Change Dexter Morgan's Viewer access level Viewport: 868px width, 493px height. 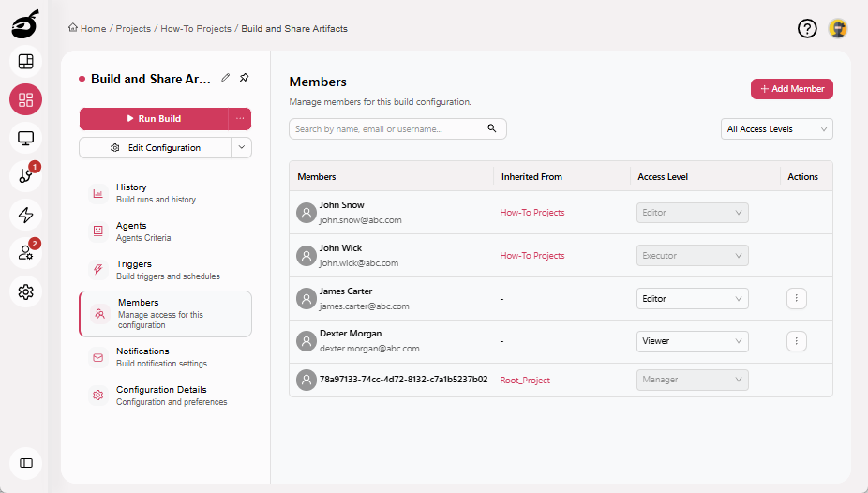coord(693,341)
